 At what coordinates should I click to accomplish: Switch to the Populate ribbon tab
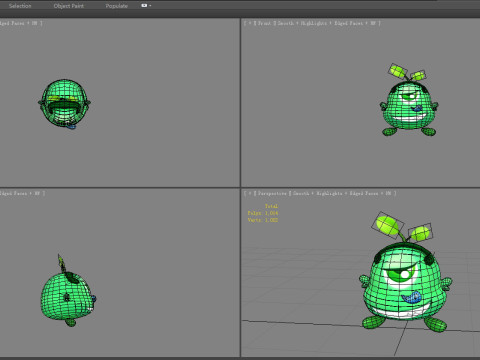point(116,6)
